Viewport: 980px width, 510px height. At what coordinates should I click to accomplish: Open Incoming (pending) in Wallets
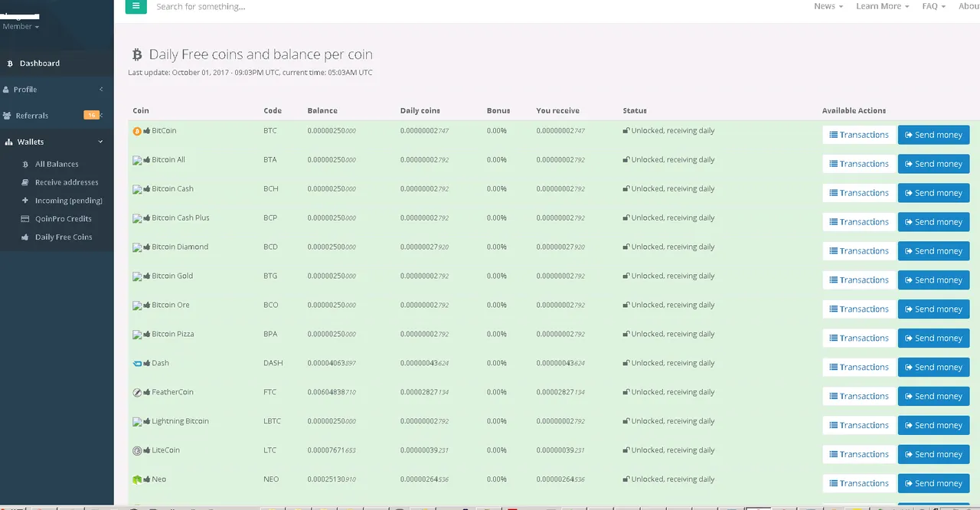[68, 201]
